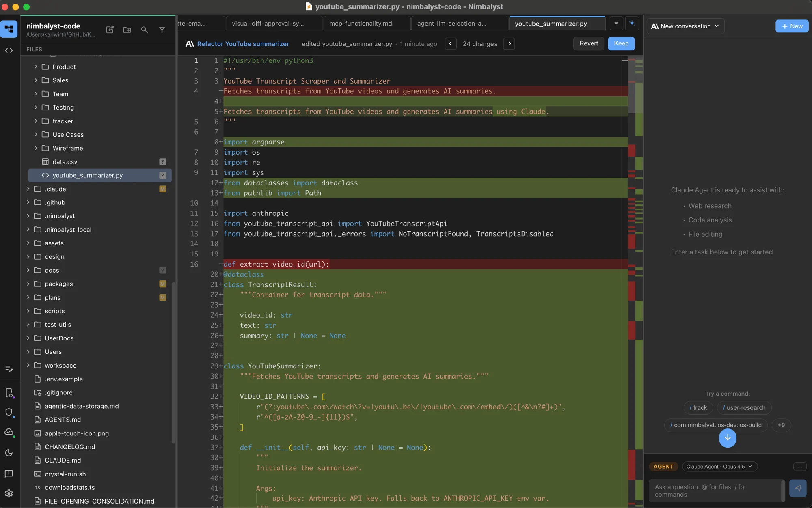
Task: Switch to agent-llm-selection-a... tab
Action: pyautogui.click(x=459, y=23)
